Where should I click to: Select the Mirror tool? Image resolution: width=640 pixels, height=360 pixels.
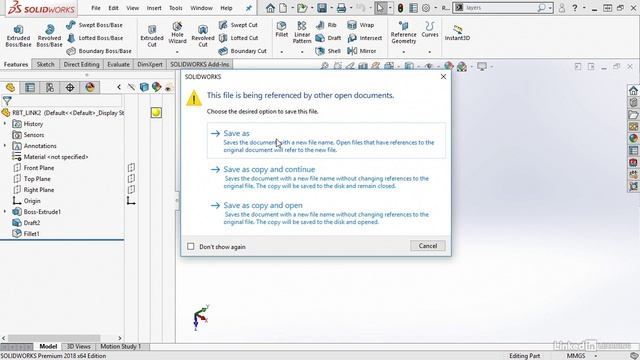click(362, 51)
